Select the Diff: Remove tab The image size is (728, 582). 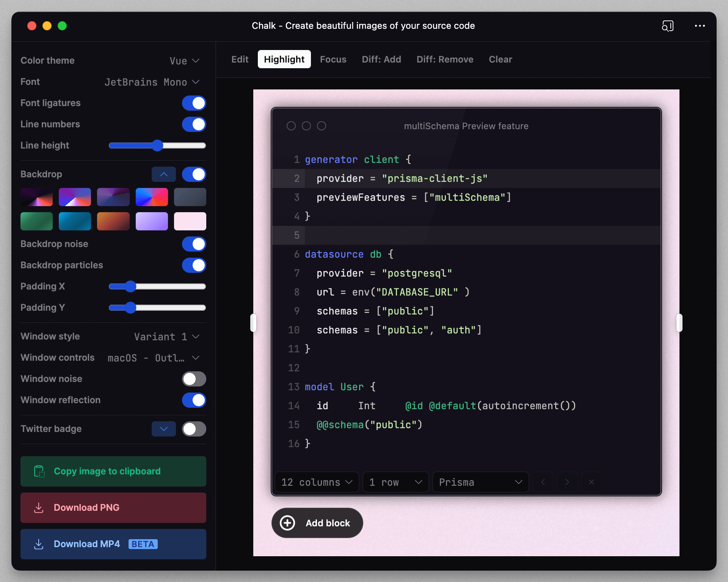coord(445,59)
